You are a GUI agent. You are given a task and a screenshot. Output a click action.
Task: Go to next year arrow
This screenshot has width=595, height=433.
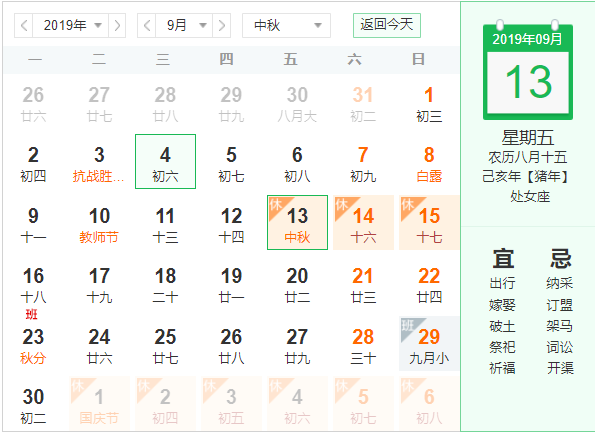(117, 25)
